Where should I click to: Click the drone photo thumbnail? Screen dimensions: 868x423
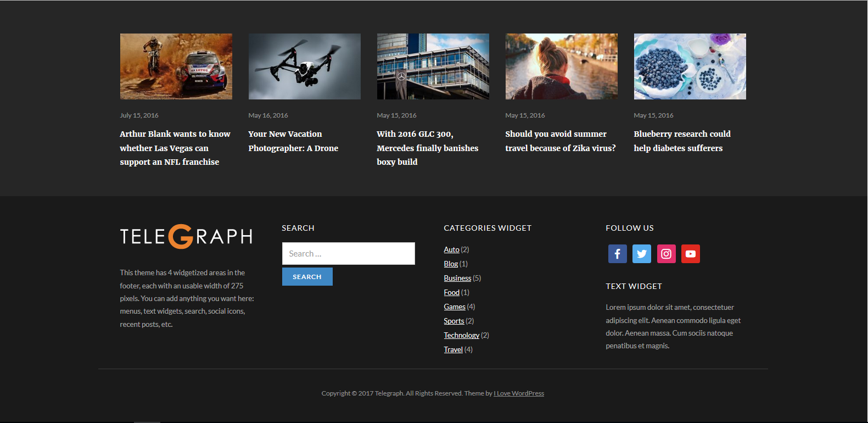[x=304, y=66]
